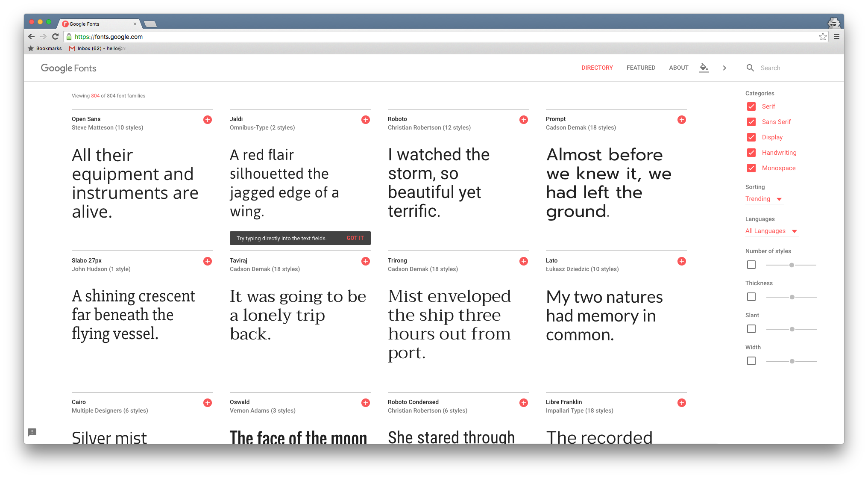Close the Google Fonts browser tab
The height and width of the screenshot is (478, 868).
[135, 24]
